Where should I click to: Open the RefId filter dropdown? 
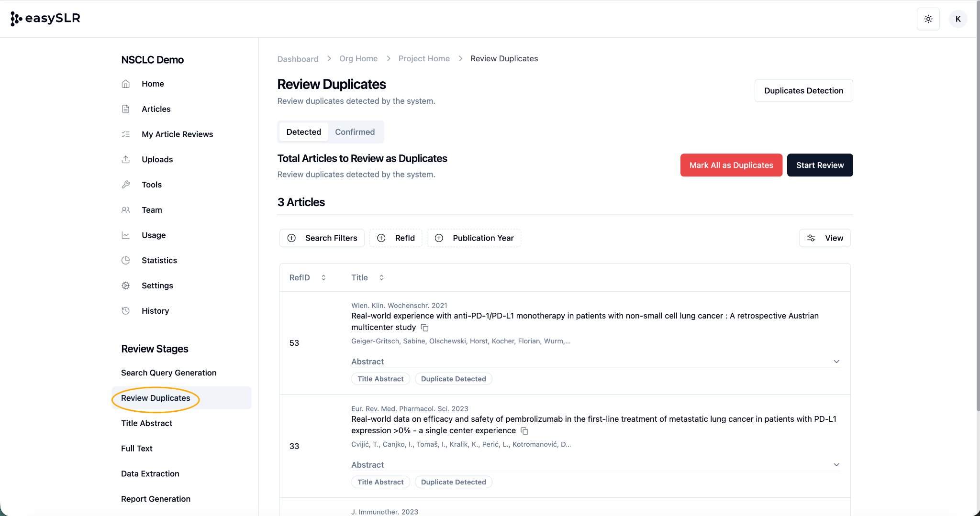click(396, 238)
